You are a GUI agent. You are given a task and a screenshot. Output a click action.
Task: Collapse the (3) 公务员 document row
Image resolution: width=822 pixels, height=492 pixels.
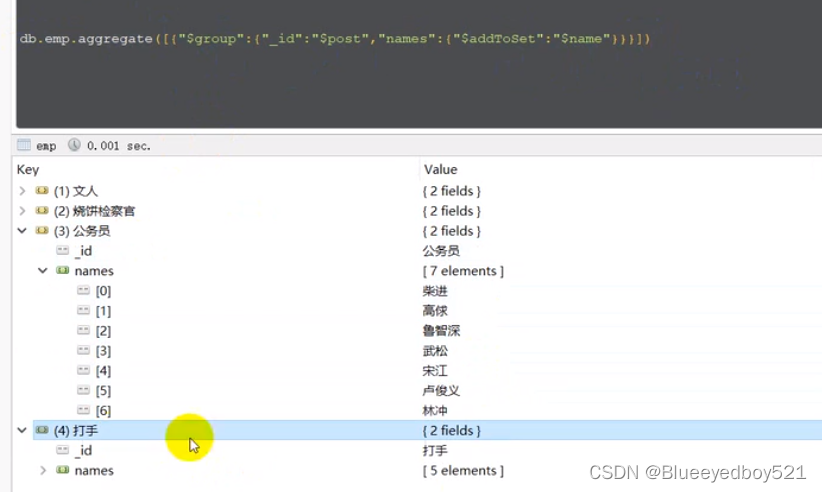tap(22, 231)
